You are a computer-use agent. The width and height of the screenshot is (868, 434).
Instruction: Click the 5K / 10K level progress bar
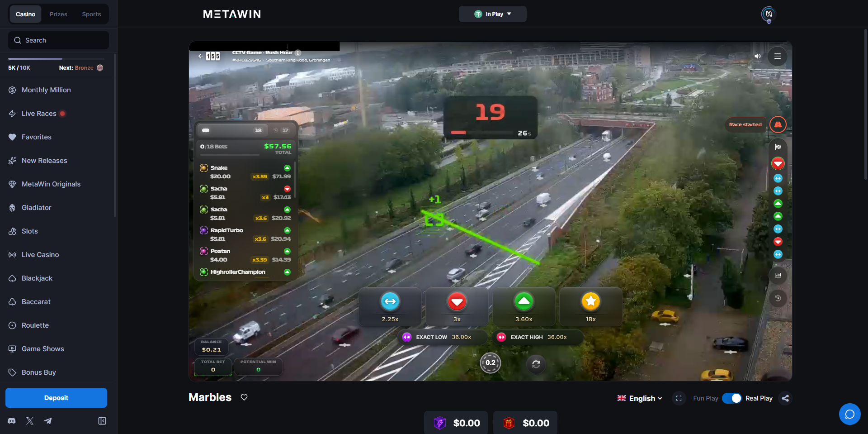[x=56, y=59]
